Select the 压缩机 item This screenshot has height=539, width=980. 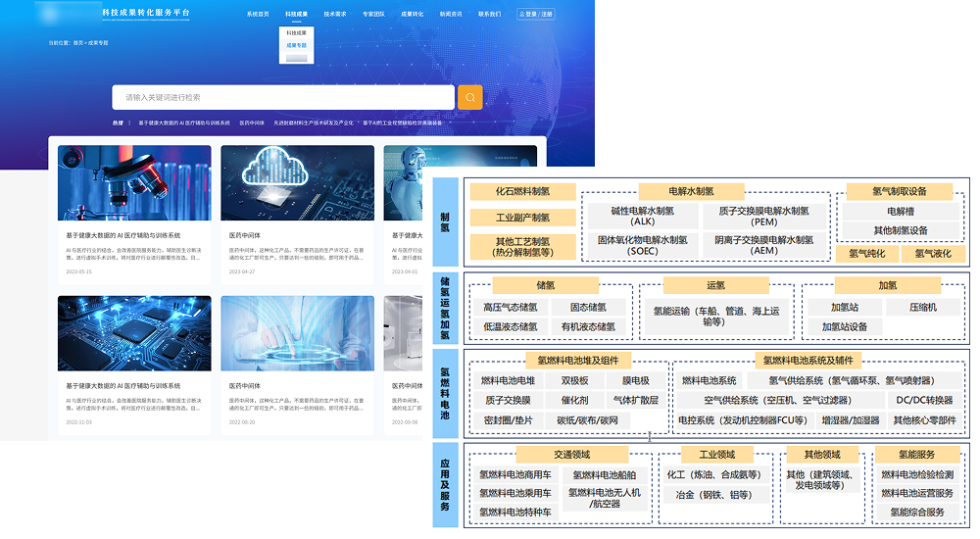point(922,307)
